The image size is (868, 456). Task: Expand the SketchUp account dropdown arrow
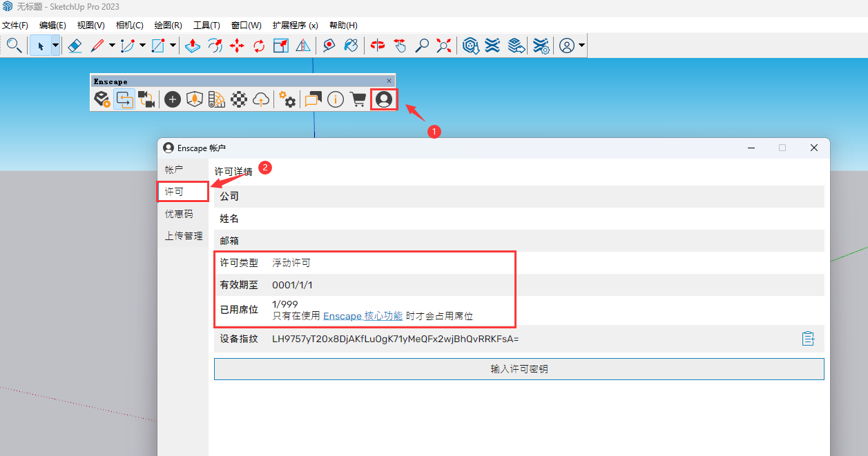[582, 46]
